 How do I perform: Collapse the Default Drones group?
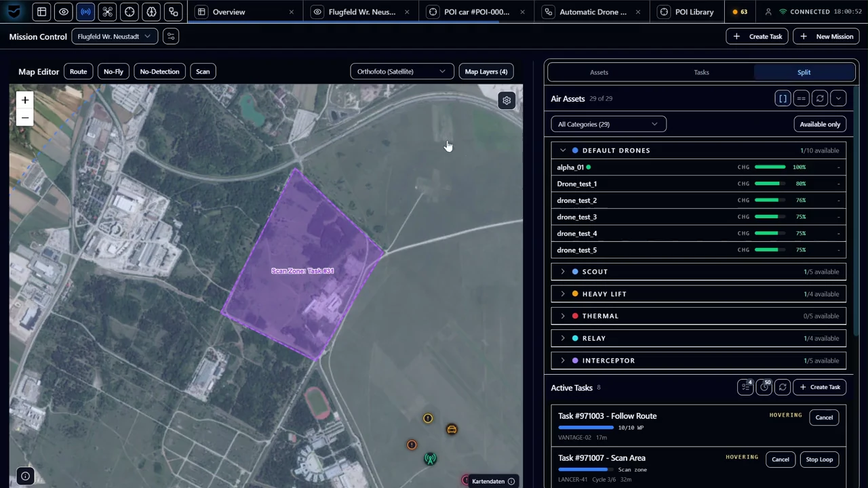click(563, 150)
